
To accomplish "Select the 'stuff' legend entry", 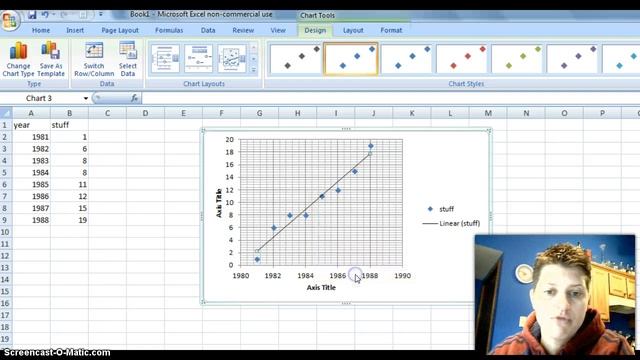I will tap(441, 209).
